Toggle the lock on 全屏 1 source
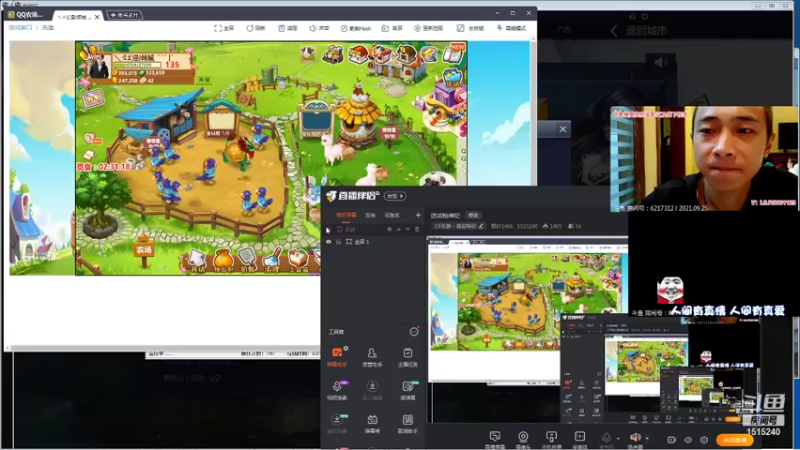Viewport: 800px width, 450px height. (338, 242)
